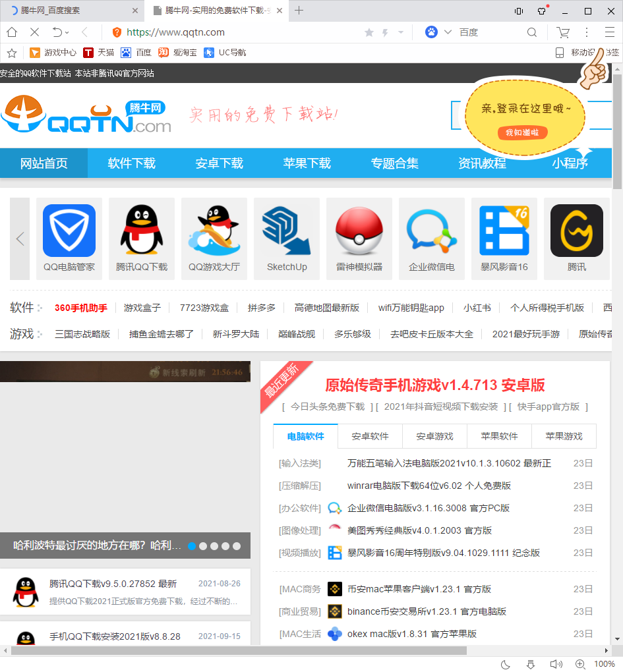The width and height of the screenshot is (623, 672).
Task: Close the 腾牛网_百度搜索 tab
Action: click(135, 11)
